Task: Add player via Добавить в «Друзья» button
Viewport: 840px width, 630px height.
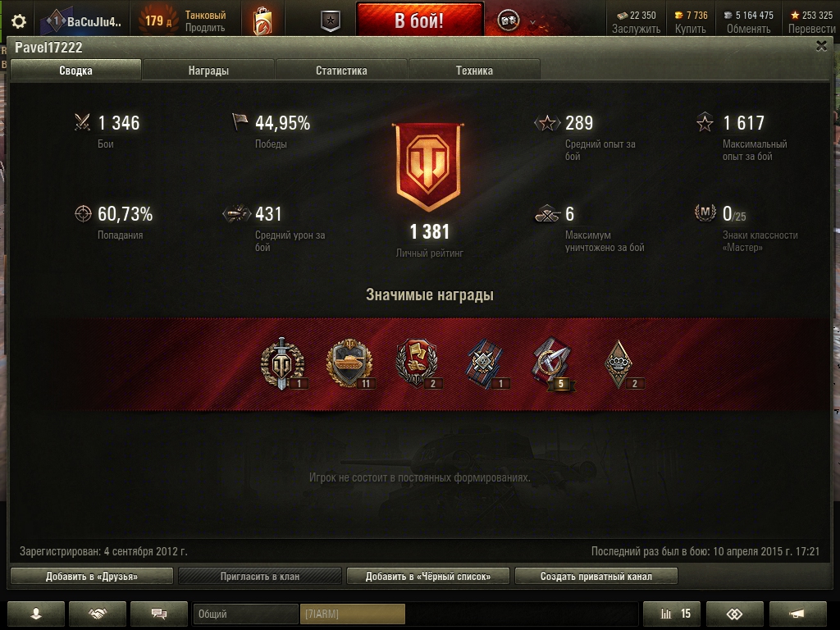Action: coord(92,577)
